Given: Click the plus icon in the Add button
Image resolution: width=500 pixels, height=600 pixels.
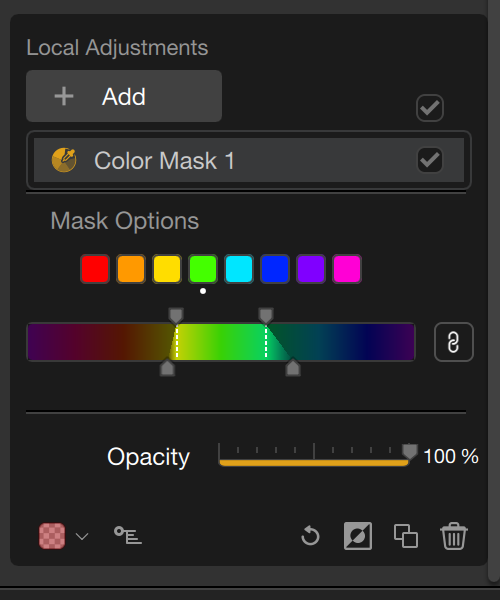Looking at the screenshot, I should (x=64, y=96).
